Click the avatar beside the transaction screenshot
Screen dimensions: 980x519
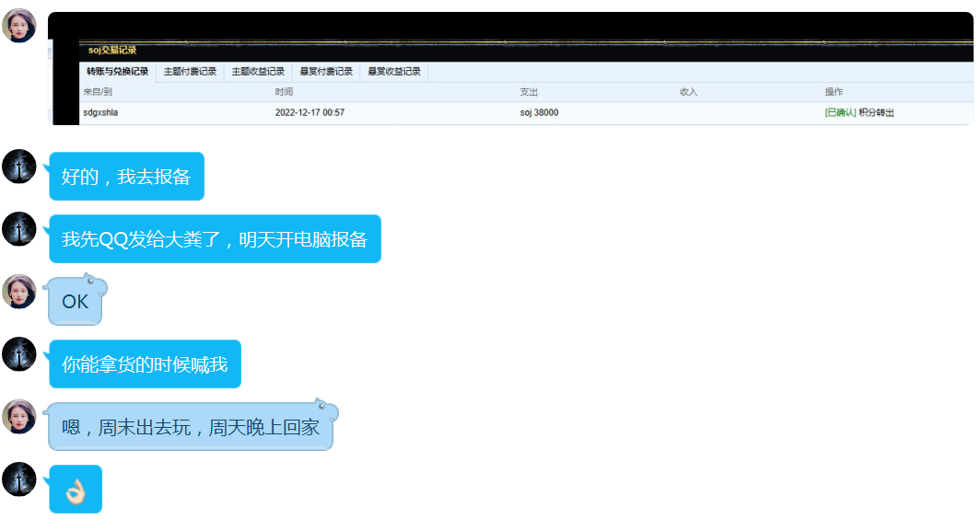pyautogui.click(x=19, y=26)
